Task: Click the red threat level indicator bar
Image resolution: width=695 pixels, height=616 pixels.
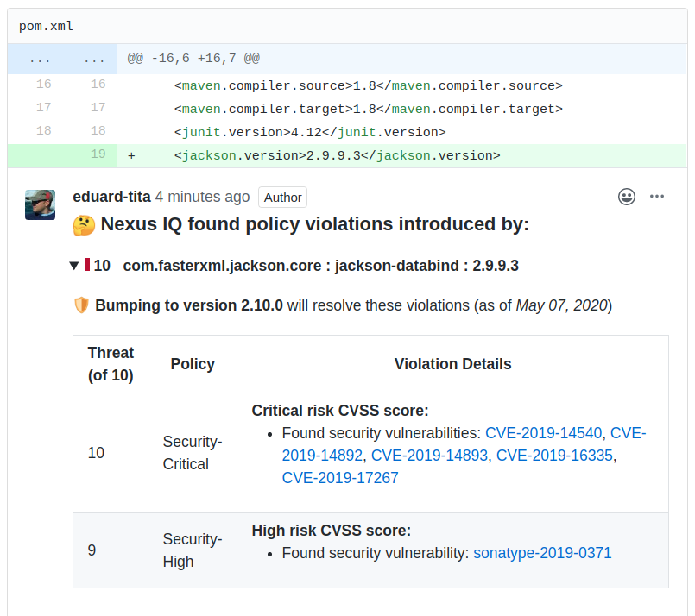Action: [86, 265]
